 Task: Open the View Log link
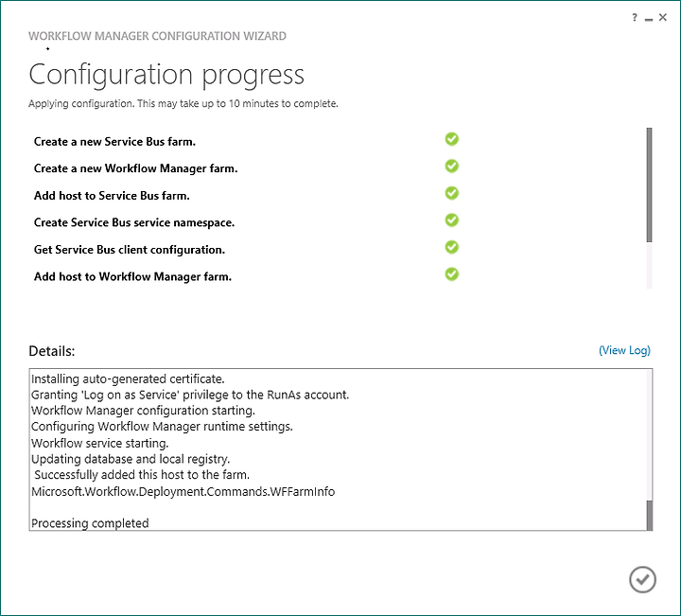(x=624, y=350)
